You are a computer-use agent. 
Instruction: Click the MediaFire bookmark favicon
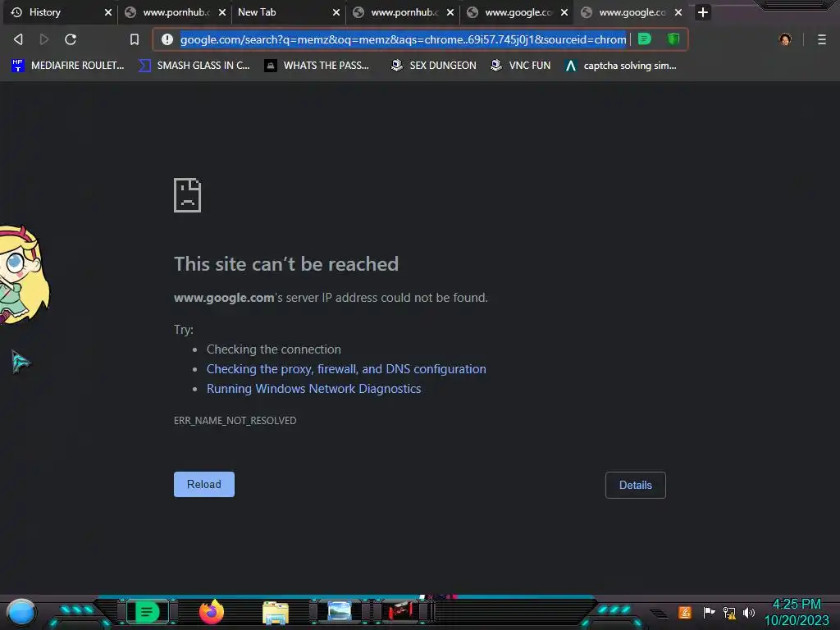tap(18, 66)
